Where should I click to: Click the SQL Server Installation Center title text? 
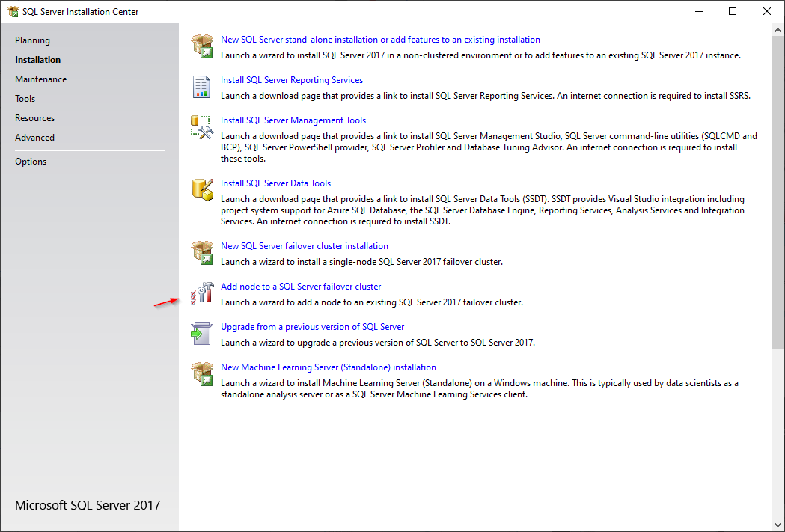point(81,11)
